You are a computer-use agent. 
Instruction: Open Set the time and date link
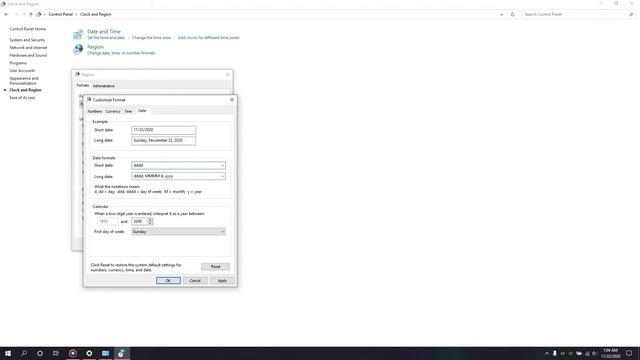tap(106, 38)
